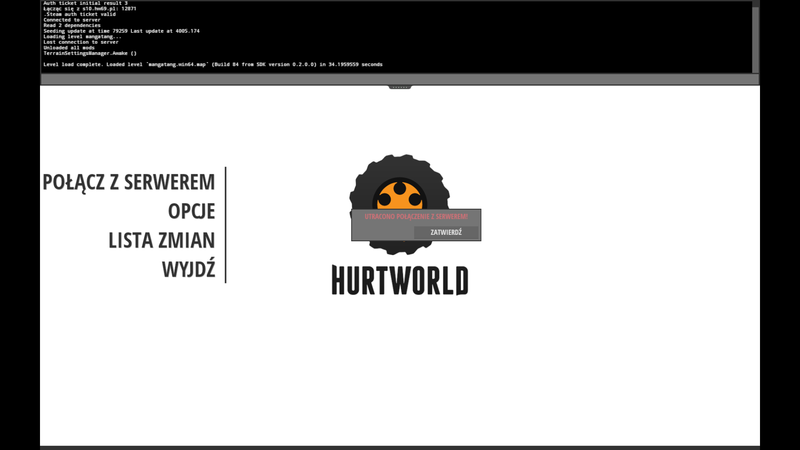Choose WYJDŹ to quit the game
Image resolution: width=800 pixels, height=450 pixels.
point(188,269)
